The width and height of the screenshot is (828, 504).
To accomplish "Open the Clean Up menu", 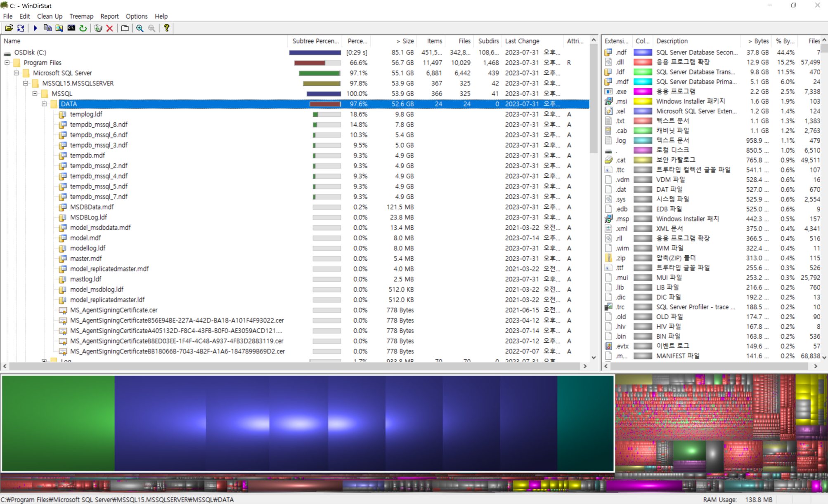I will click(x=50, y=16).
